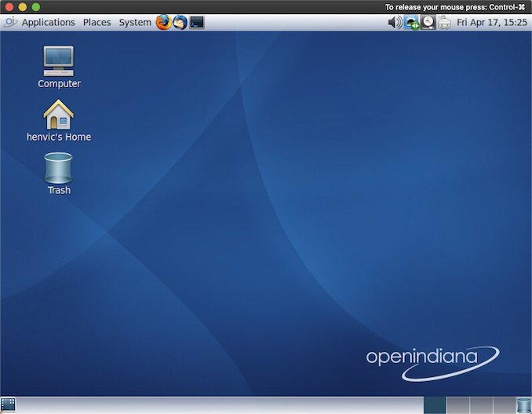Open the calendar from the panel clock
This screenshot has height=414, width=532.
[x=492, y=23]
